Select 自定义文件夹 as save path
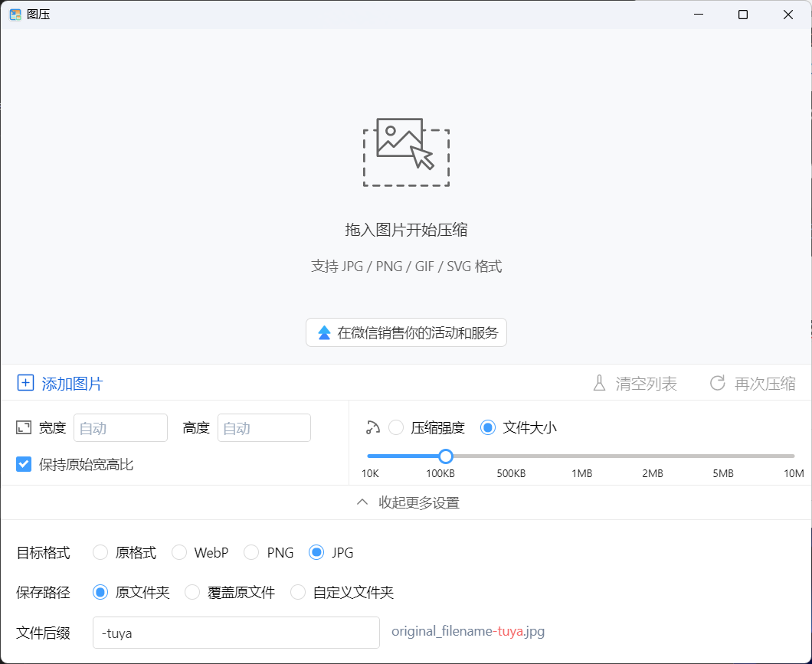Screen dimensions: 812x664 [x=298, y=591]
